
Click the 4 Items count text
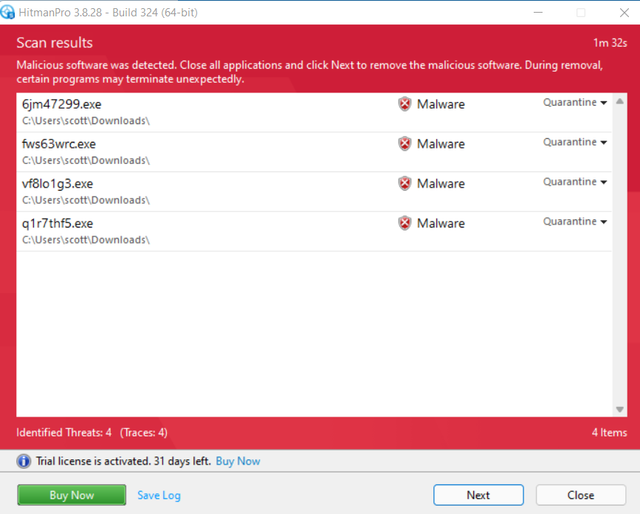609,432
